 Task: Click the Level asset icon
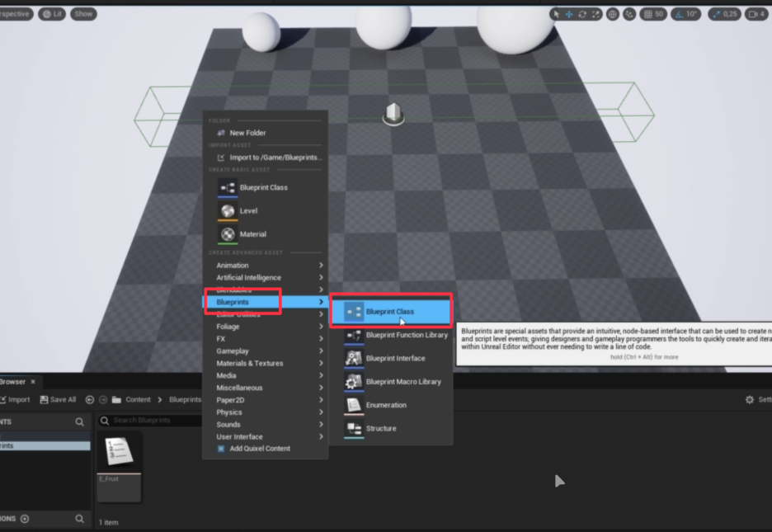tap(228, 210)
